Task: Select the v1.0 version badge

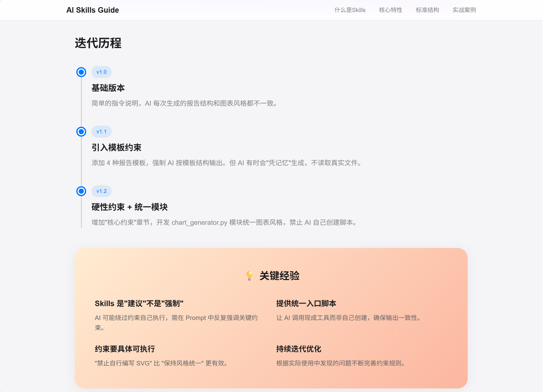Action: click(101, 72)
